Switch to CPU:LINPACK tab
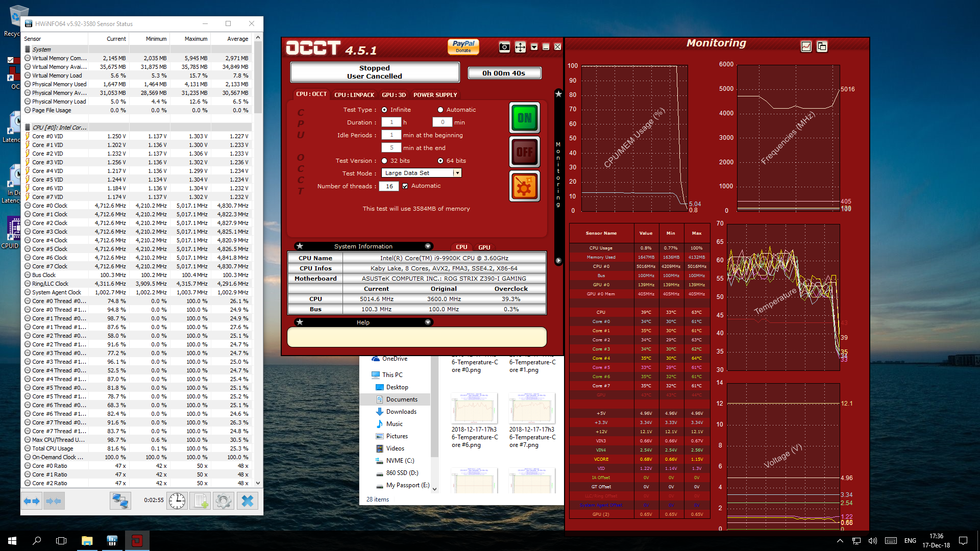Image resolution: width=980 pixels, height=551 pixels. coord(354,95)
